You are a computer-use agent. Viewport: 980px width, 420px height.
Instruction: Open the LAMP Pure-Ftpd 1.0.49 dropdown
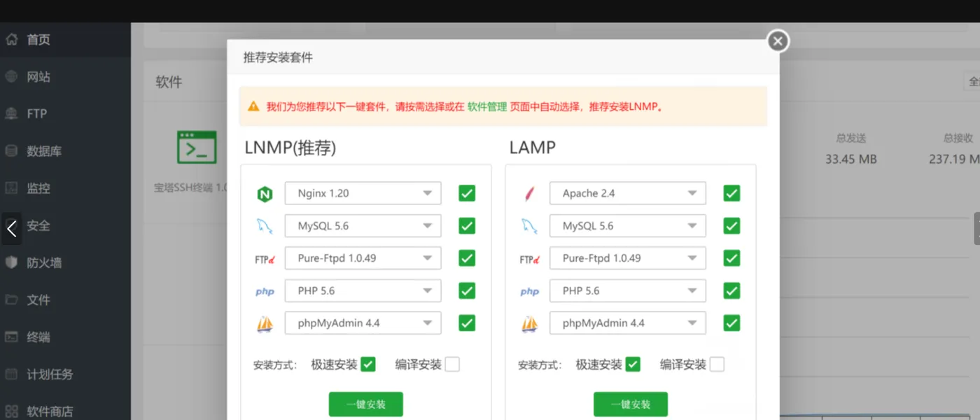click(627, 258)
